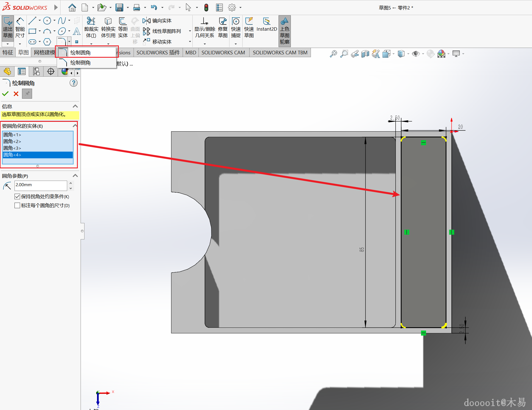Choose 绘制圆角 from dropdown menu

pos(87,52)
